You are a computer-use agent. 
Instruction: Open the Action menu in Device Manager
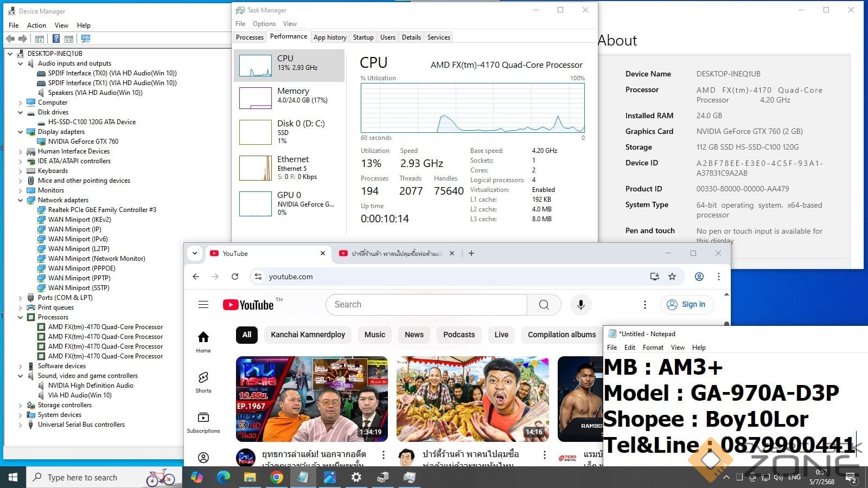pos(36,25)
